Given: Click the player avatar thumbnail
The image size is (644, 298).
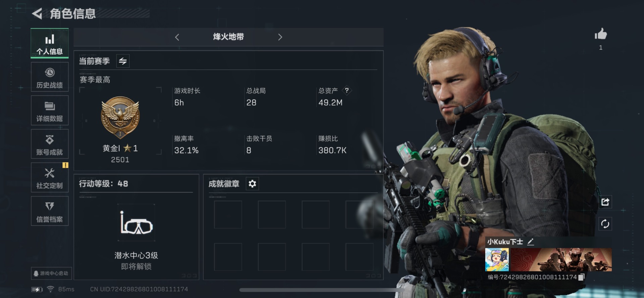Looking at the screenshot, I should [497, 260].
